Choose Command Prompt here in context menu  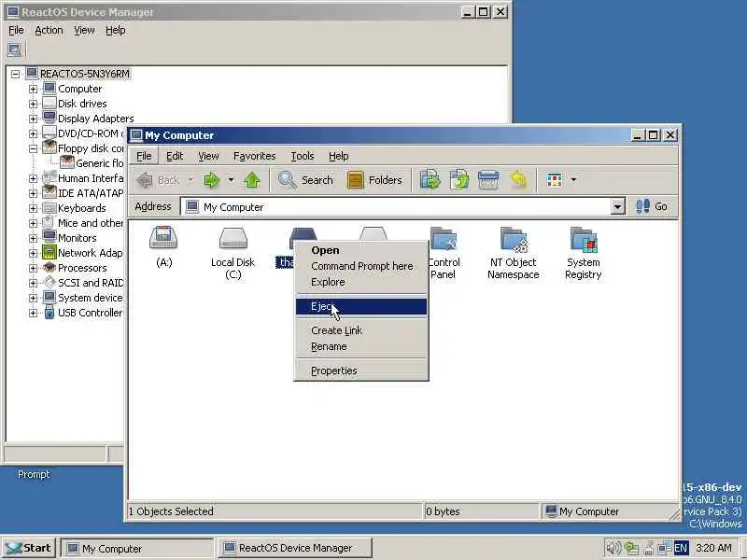(x=361, y=266)
